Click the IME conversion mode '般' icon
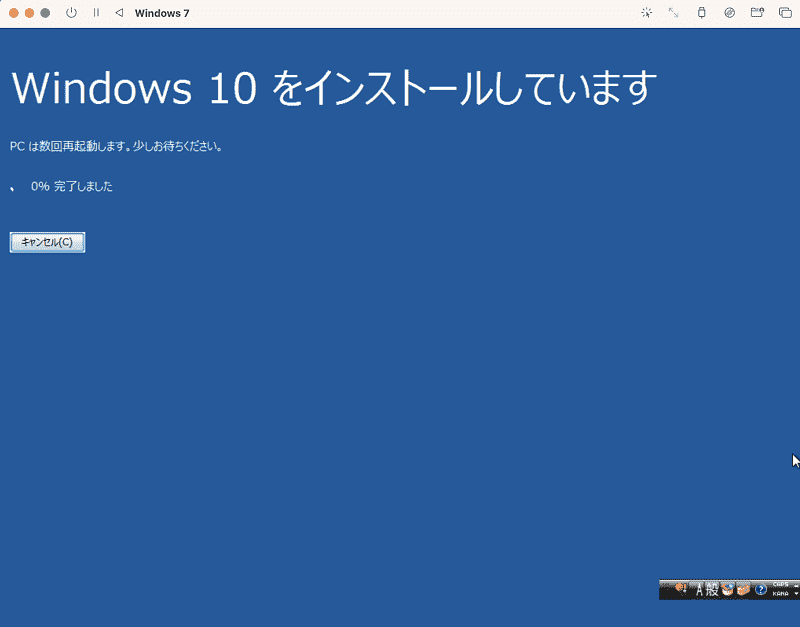This screenshot has height=627, width=800. 712,590
